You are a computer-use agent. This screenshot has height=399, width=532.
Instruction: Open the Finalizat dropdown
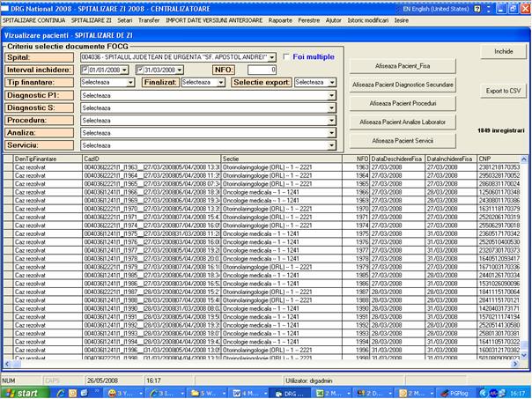click(221, 82)
